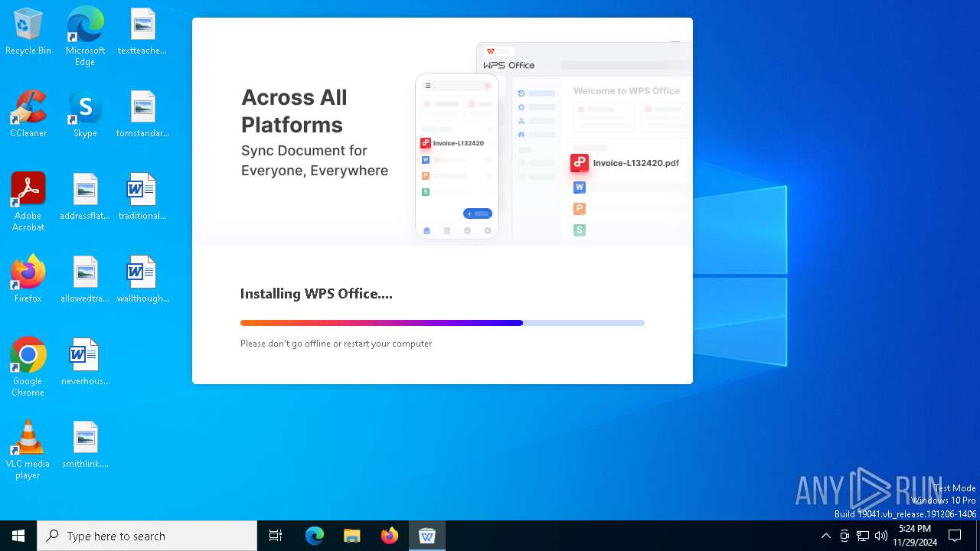Launch the Skype desktop shortcut
980x551 pixels.
(x=85, y=114)
